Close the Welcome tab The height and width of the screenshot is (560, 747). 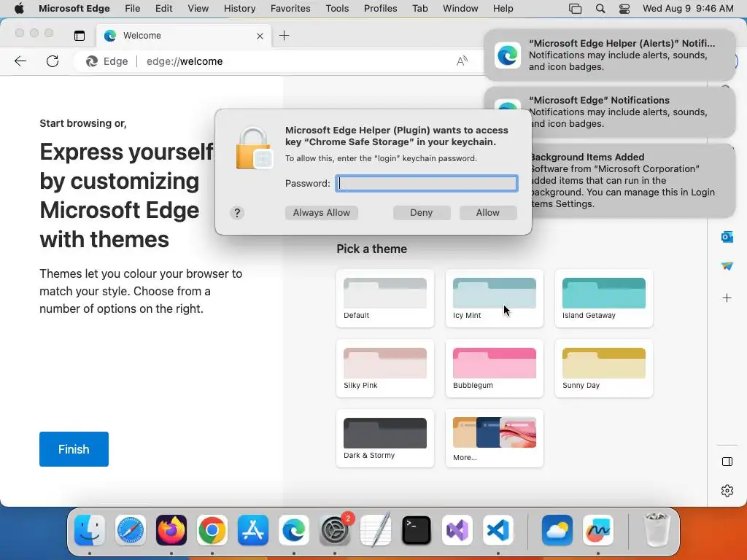pyautogui.click(x=260, y=36)
